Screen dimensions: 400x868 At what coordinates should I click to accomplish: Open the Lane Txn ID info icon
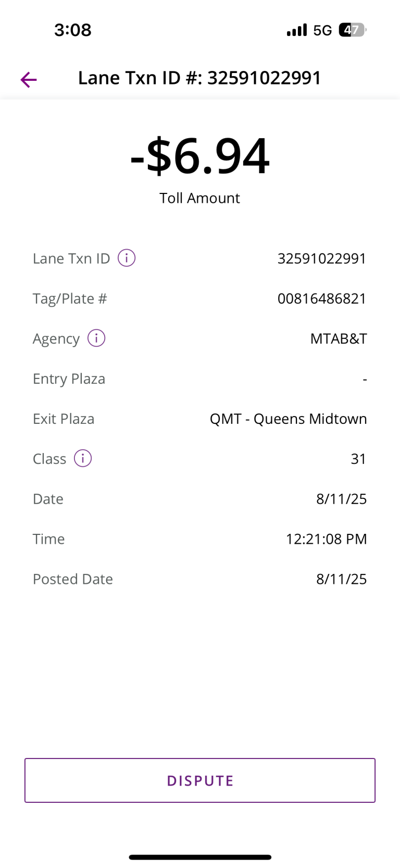(x=127, y=258)
